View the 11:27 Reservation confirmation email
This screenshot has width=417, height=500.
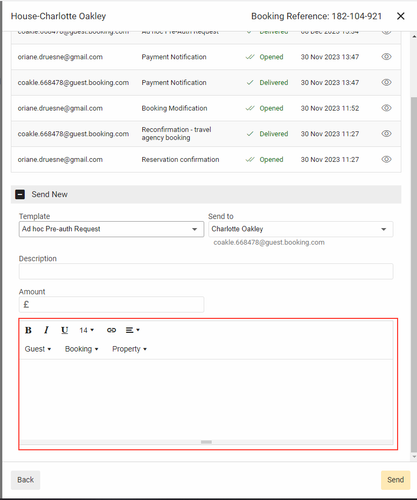pyautogui.click(x=386, y=159)
